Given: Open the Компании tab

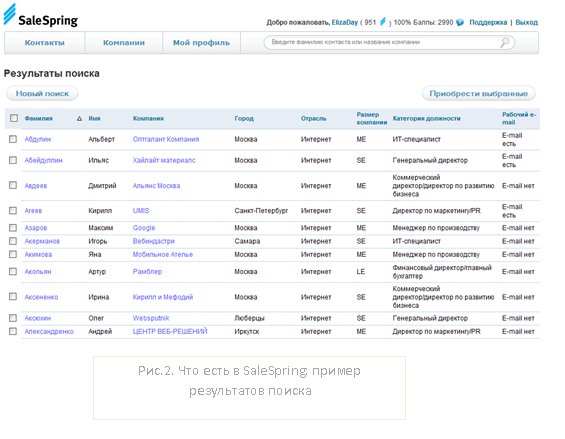Looking at the screenshot, I should 124,43.
